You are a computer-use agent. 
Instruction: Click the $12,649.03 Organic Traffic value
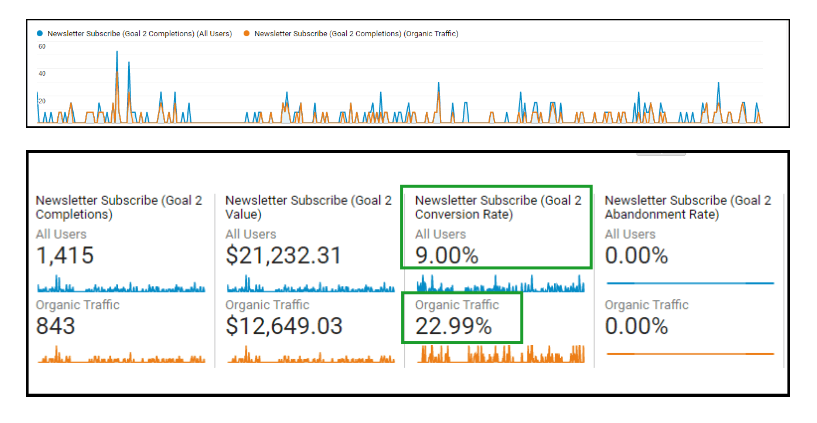point(284,326)
